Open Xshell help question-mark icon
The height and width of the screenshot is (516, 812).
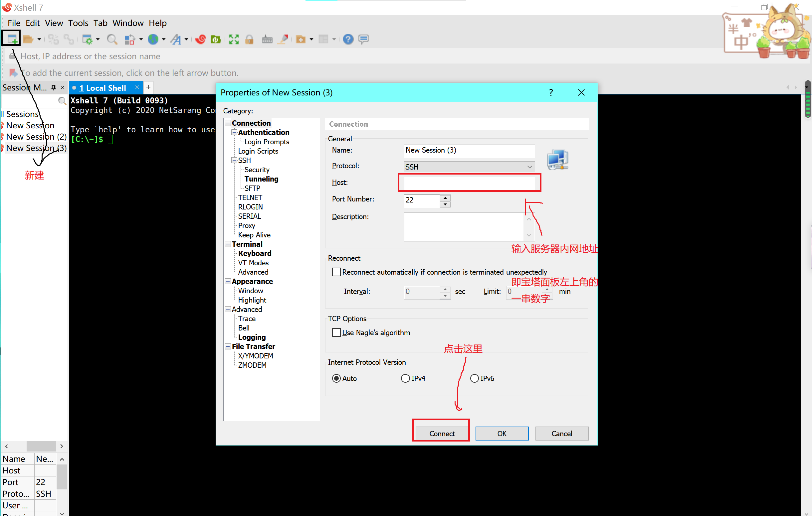point(348,40)
